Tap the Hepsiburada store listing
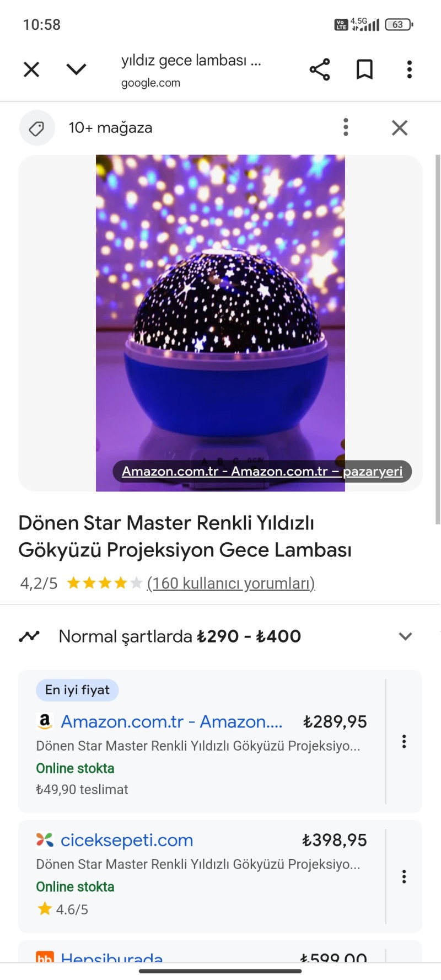 [112, 957]
